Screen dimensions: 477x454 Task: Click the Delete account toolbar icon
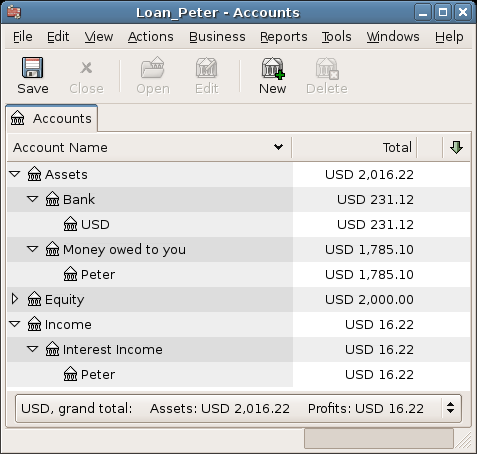pos(327,68)
